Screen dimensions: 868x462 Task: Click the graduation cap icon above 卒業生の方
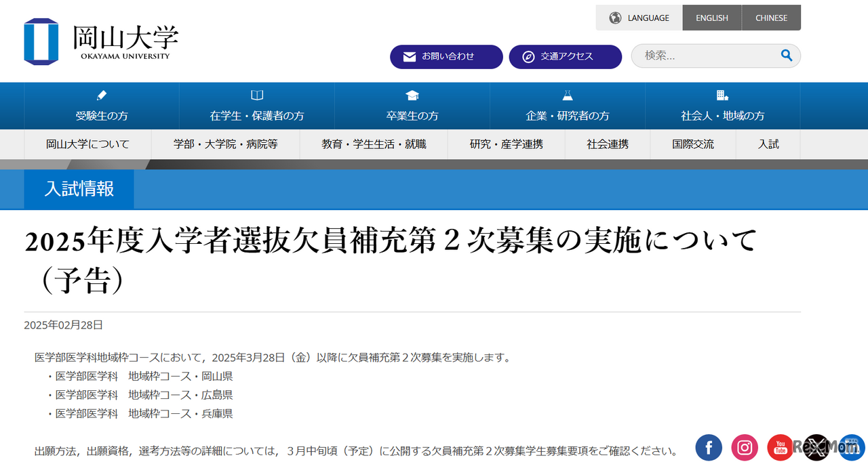pyautogui.click(x=411, y=96)
